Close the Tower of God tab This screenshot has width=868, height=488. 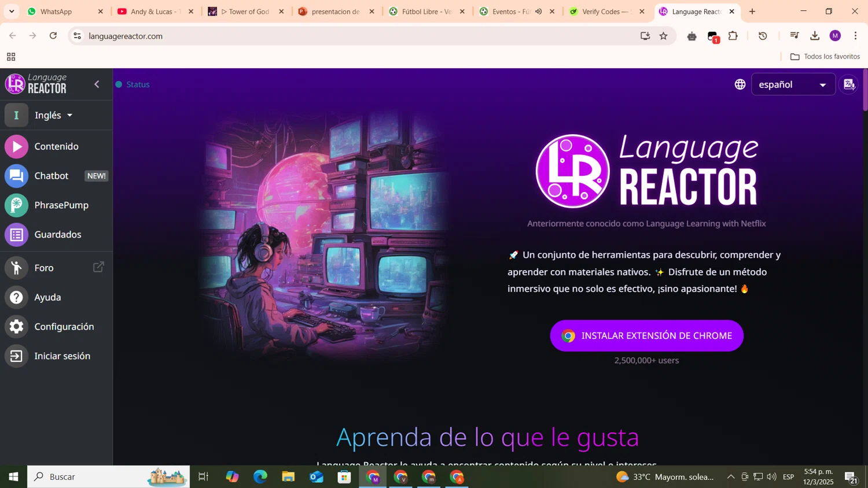[x=281, y=12]
